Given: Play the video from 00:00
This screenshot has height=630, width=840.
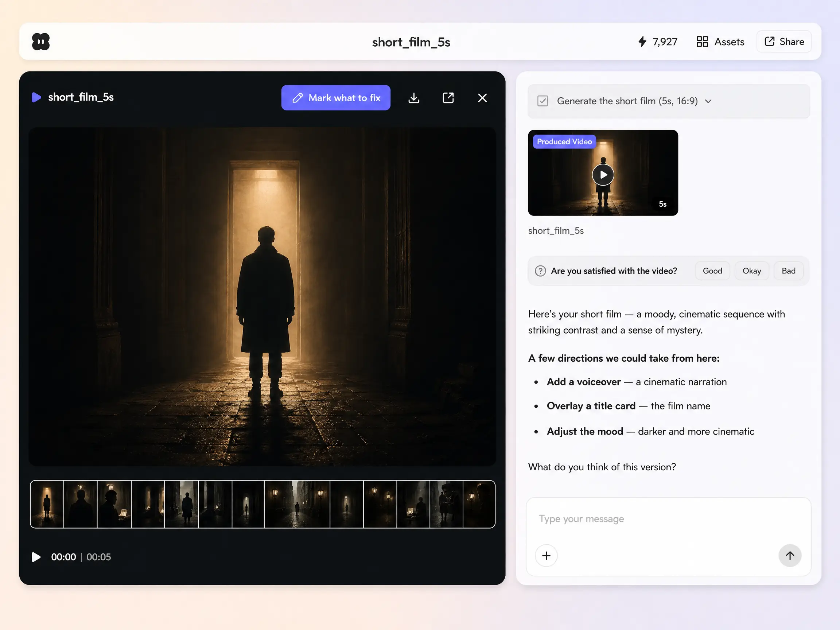Looking at the screenshot, I should pyautogui.click(x=36, y=557).
